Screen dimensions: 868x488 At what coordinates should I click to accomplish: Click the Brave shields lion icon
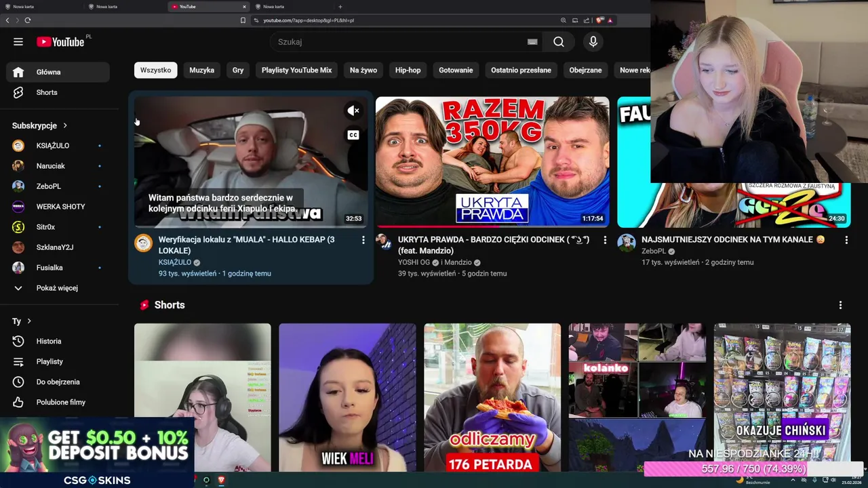click(599, 20)
